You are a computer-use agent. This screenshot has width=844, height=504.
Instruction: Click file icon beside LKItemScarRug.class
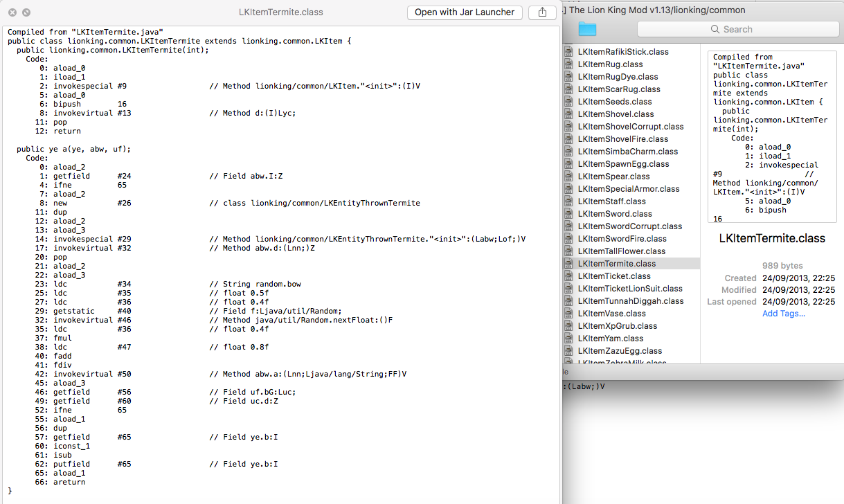[x=568, y=89]
